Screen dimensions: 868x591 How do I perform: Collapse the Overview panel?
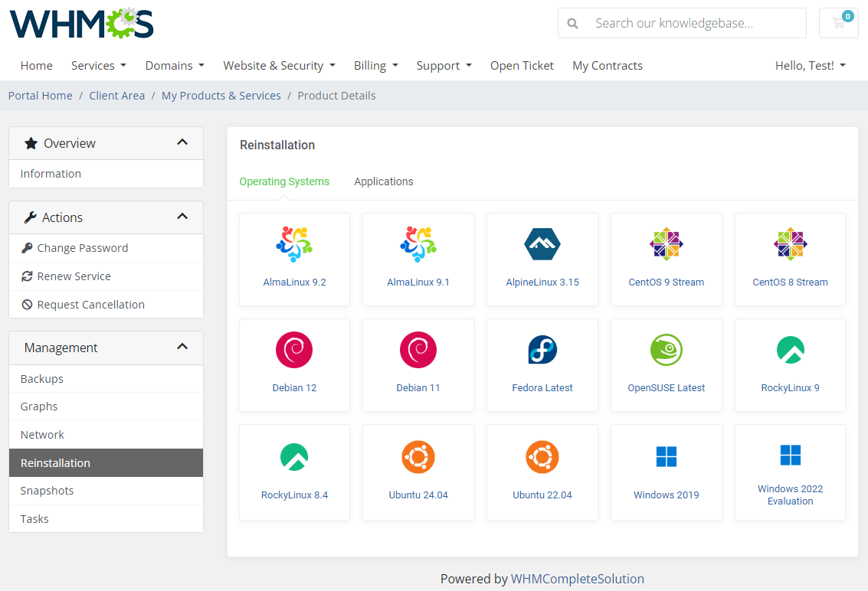point(182,142)
